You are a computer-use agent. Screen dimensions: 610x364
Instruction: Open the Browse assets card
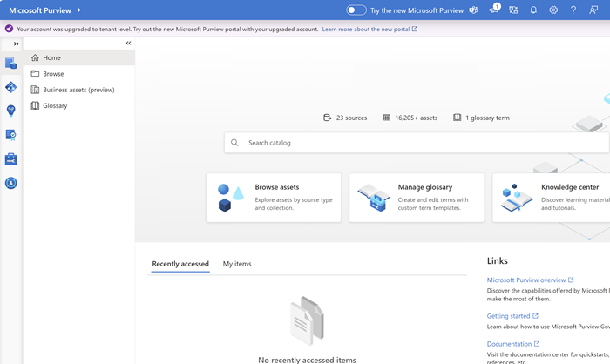274,198
